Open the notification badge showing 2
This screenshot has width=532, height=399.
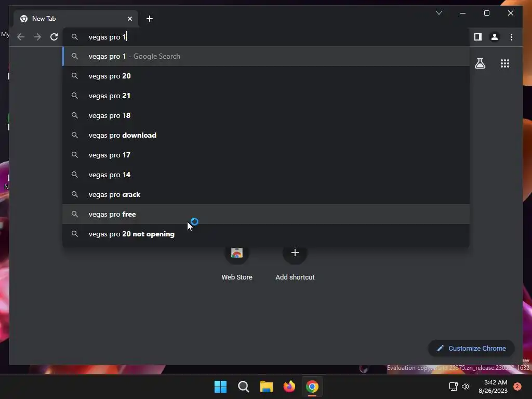(517, 387)
